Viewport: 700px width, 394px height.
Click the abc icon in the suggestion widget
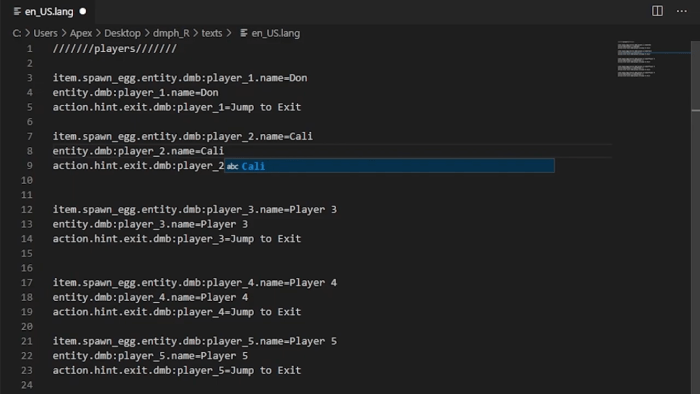point(232,166)
